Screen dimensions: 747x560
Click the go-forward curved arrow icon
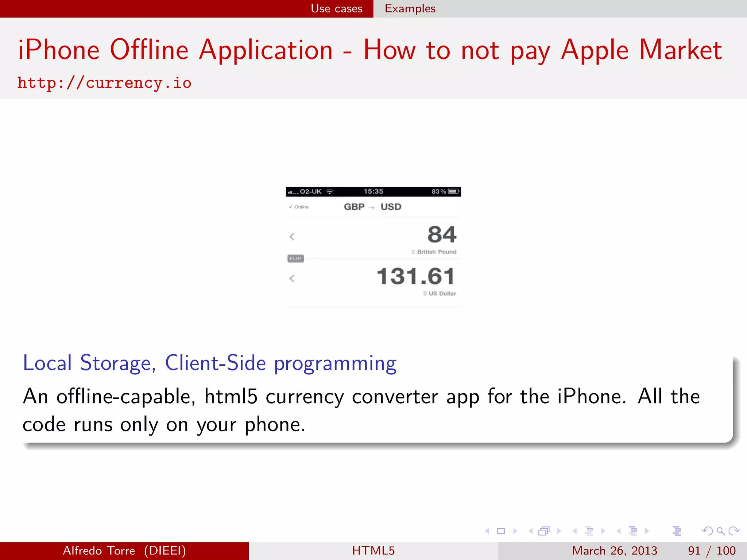[x=734, y=531]
